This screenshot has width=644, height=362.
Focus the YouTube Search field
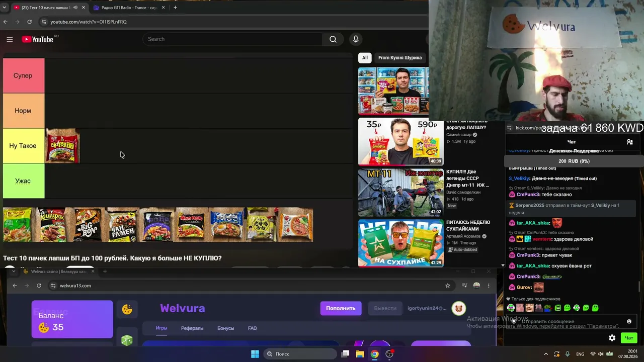click(x=232, y=39)
